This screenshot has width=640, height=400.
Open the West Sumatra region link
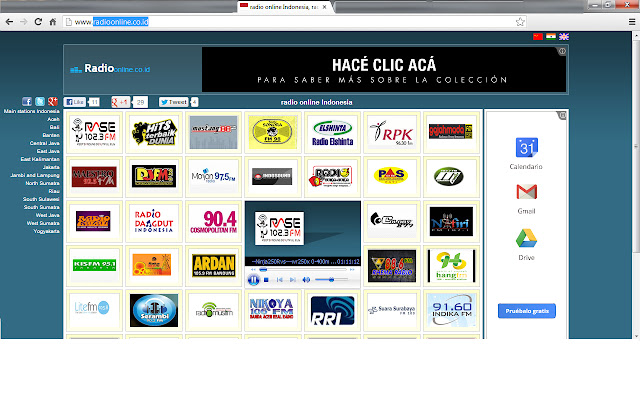pos(43,223)
